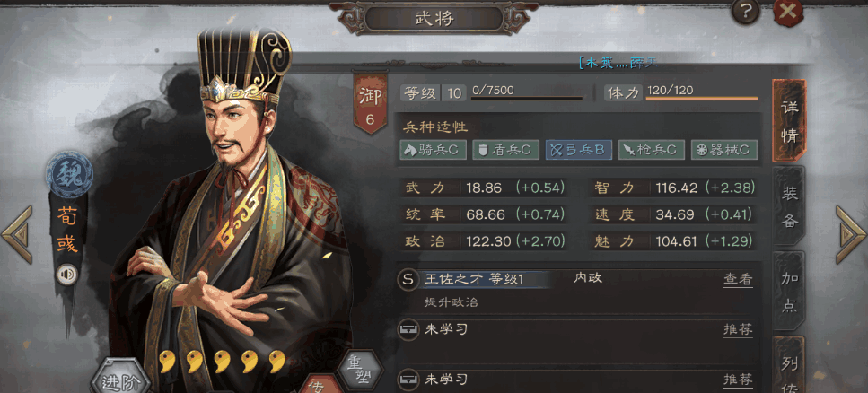Click 查看 for the 王佐之才 skill
868x393 pixels.
click(x=738, y=280)
